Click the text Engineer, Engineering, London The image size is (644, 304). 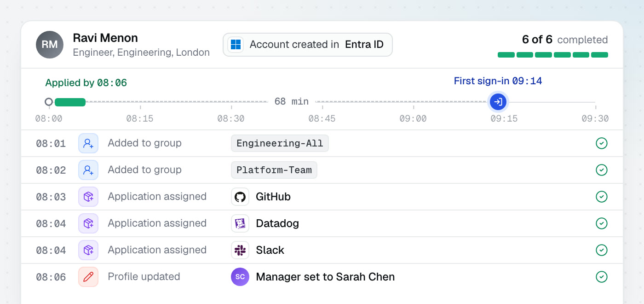141,53
